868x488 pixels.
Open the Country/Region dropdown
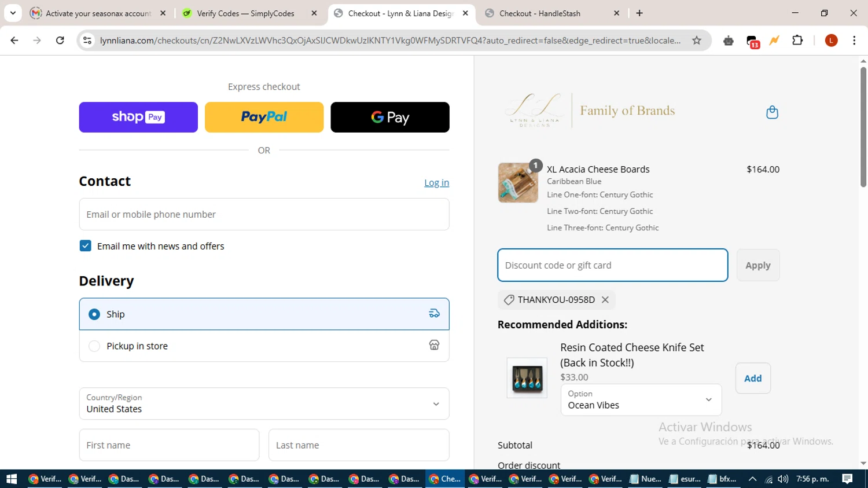264,403
